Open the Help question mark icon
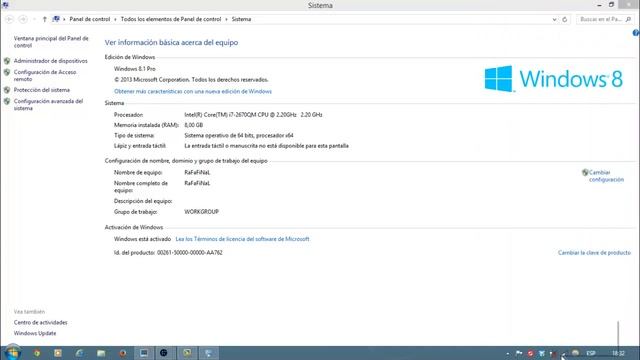Screen dimensions: 640x360 pyautogui.click(x=636, y=33)
